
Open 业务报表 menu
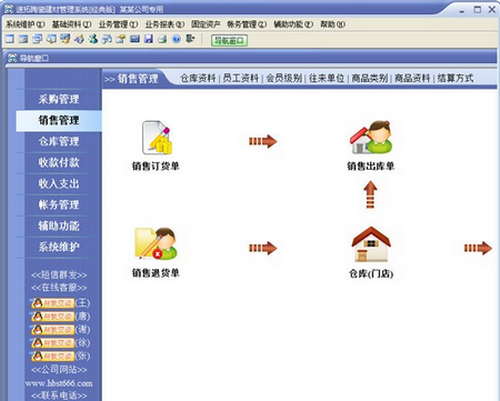pos(165,24)
